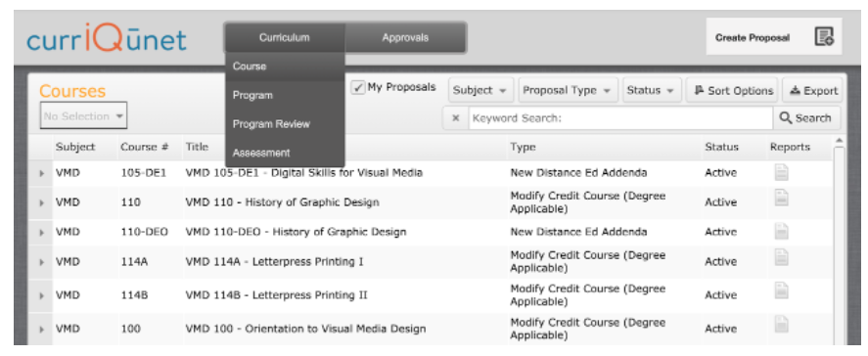This screenshot has width=868, height=356.
Task: Open Sort Options
Action: [x=732, y=90]
